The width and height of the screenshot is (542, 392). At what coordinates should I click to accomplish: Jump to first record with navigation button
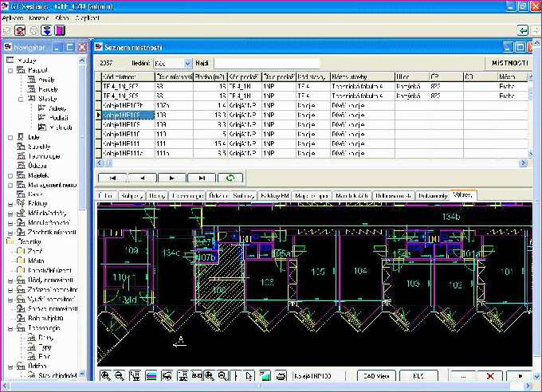pyautogui.click(x=112, y=178)
